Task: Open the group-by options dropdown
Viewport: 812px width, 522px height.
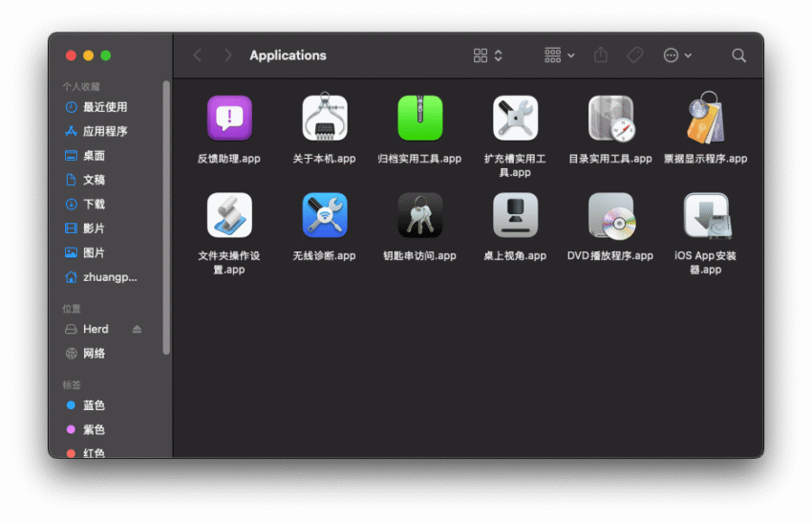Action: [559, 54]
